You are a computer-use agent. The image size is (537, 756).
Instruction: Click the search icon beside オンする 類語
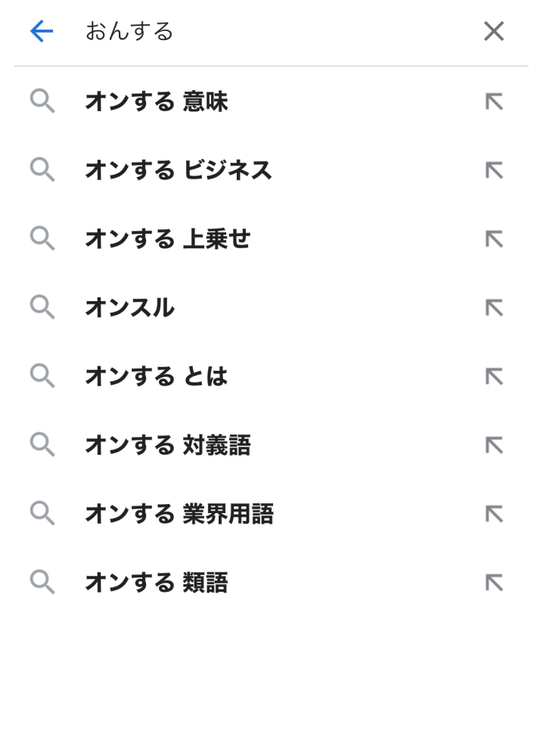42,583
